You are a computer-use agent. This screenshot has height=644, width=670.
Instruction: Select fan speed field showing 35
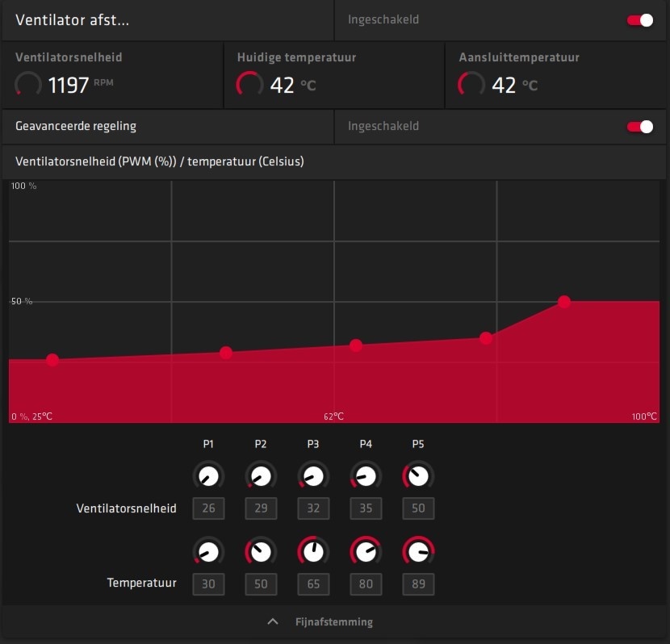pos(366,508)
